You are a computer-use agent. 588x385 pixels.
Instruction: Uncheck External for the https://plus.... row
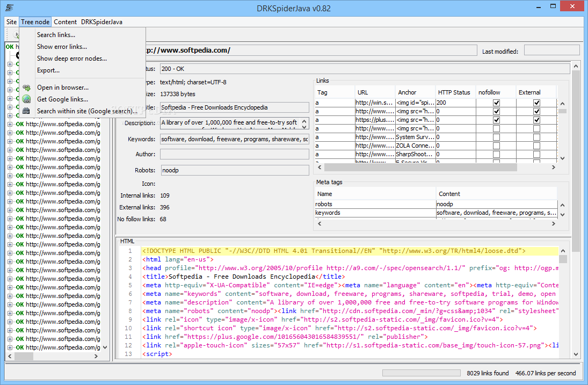coord(536,120)
